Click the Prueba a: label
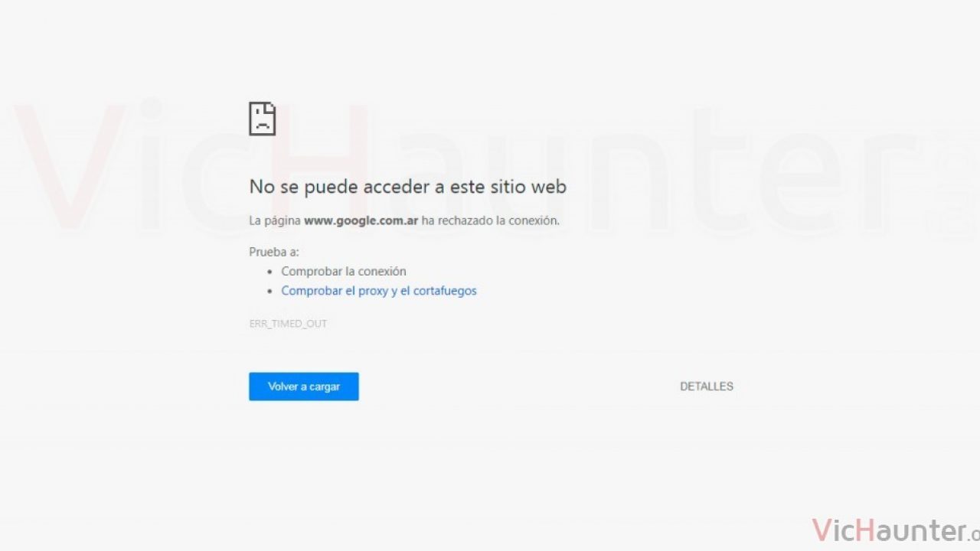Image resolution: width=980 pixels, height=551 pixels. [274, 251]
